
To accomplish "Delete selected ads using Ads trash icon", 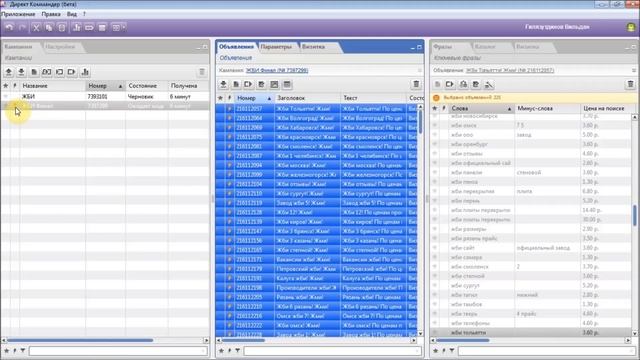I will 416,84.
